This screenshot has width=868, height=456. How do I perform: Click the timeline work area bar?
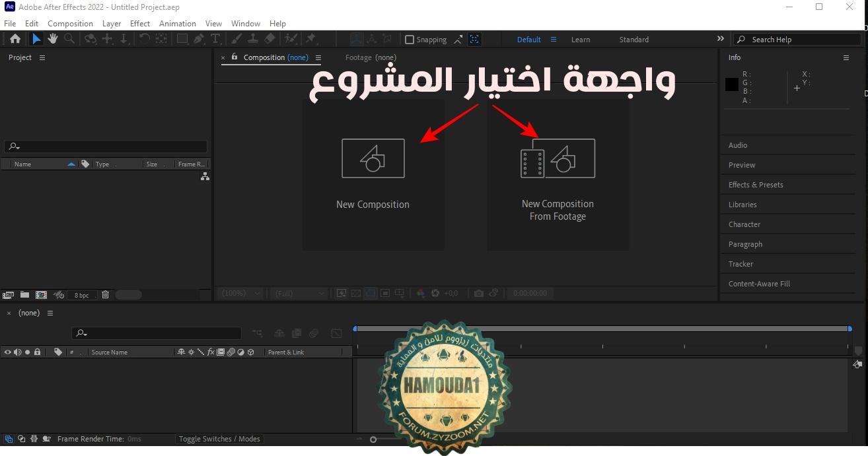(x=602, y=328)
